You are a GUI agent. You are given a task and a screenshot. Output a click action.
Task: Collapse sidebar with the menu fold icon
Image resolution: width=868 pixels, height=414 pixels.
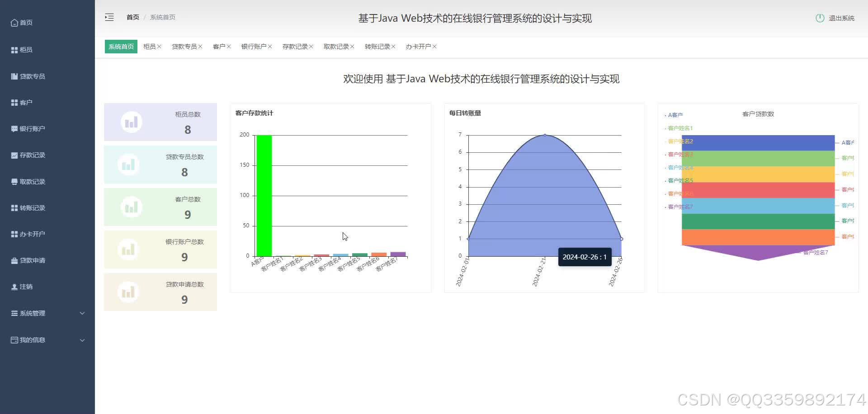click(x=109, y=17)
